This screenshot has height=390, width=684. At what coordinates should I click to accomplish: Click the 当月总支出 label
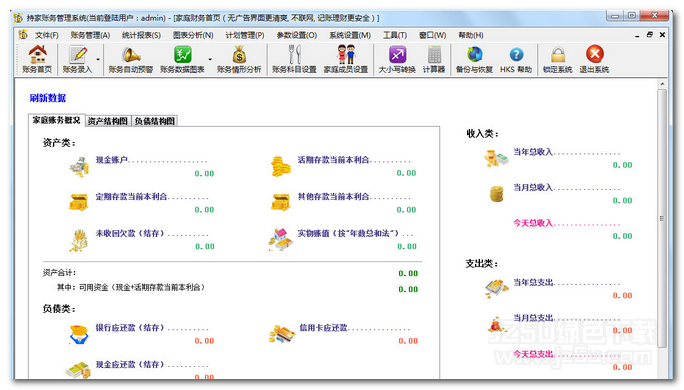click(533, 318)
